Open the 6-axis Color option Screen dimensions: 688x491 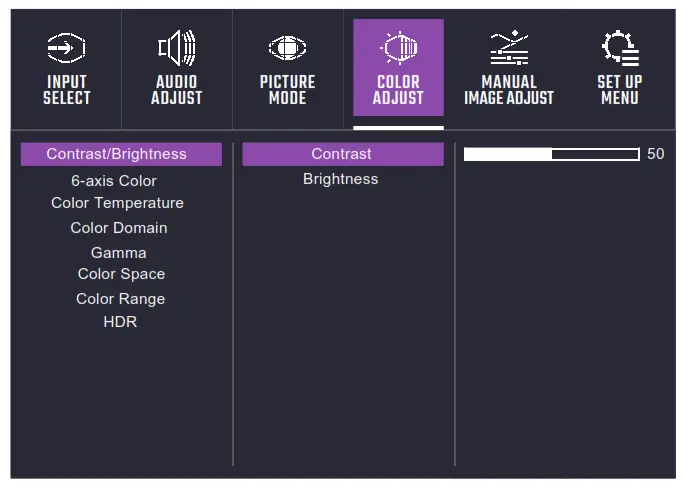click(114, 181)
